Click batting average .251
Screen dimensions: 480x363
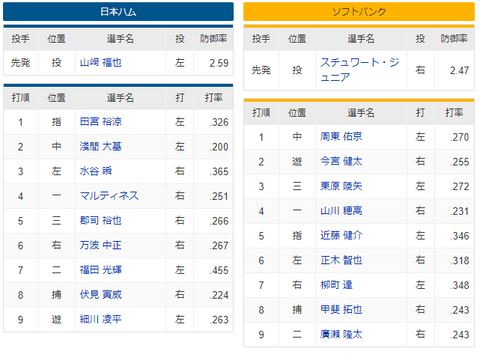click(x=219, y=196)
